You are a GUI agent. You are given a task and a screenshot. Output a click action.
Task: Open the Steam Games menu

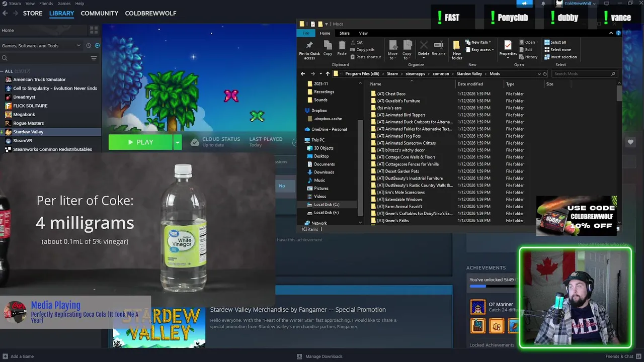(64, 4)
